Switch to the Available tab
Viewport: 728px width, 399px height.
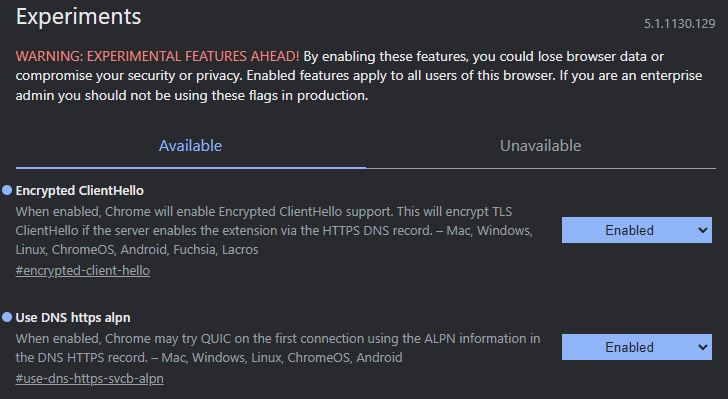[x=190, y=146]
